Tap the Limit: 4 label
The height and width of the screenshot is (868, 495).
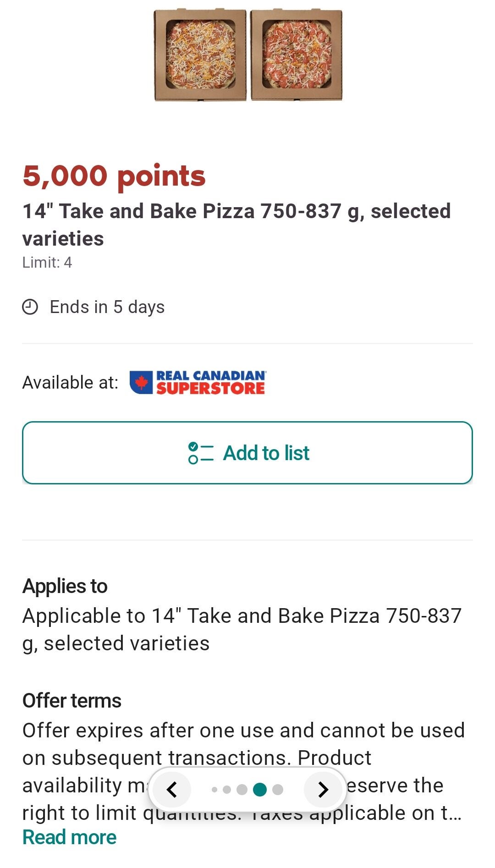point(47,263)
